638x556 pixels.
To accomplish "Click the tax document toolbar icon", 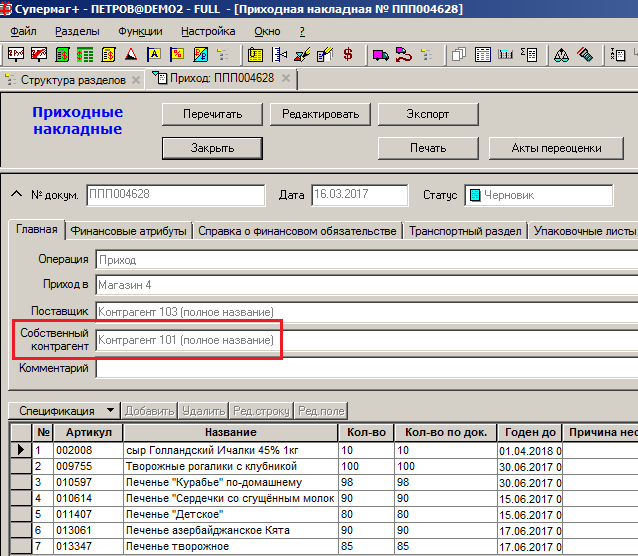I will (x=618, y=54).
